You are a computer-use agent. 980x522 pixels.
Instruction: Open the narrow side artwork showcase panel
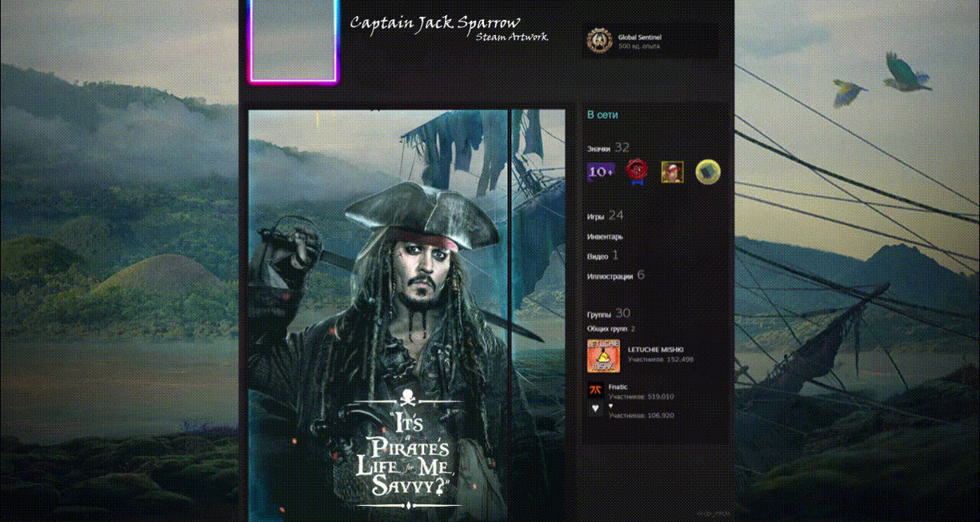pyautogui.click(x=538, y=316)
